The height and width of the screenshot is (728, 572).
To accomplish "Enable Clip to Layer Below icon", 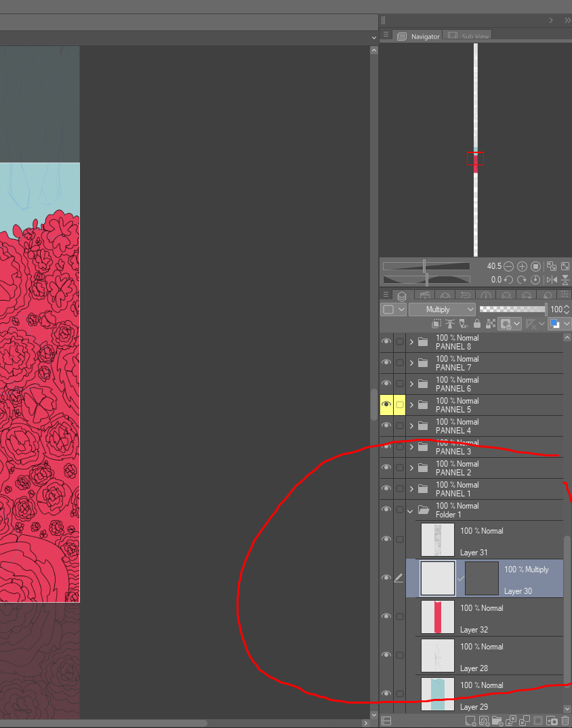I will pyautogui.click(x=437, y=323).
